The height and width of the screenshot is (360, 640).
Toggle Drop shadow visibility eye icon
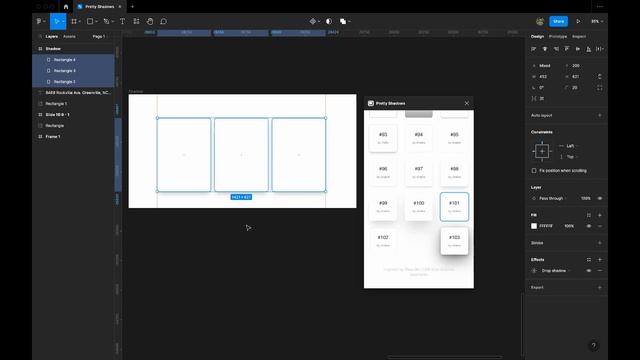click(x=589, y=271)
